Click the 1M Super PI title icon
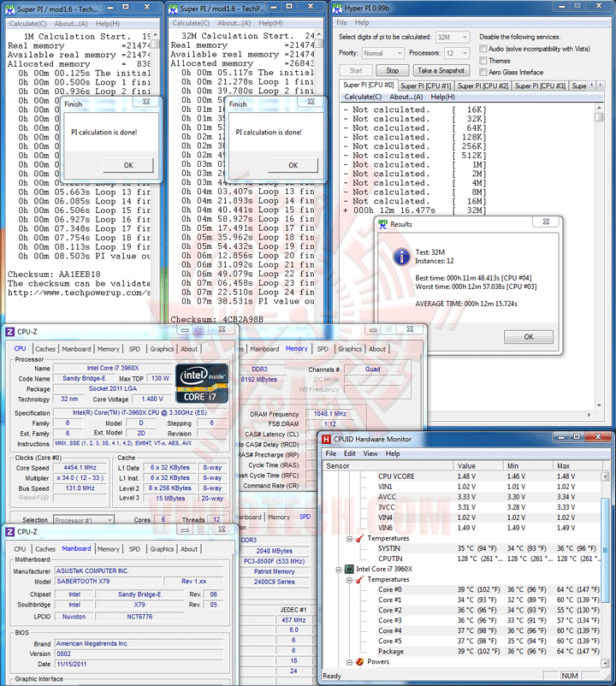616x686 pixels. coord(9,9)
